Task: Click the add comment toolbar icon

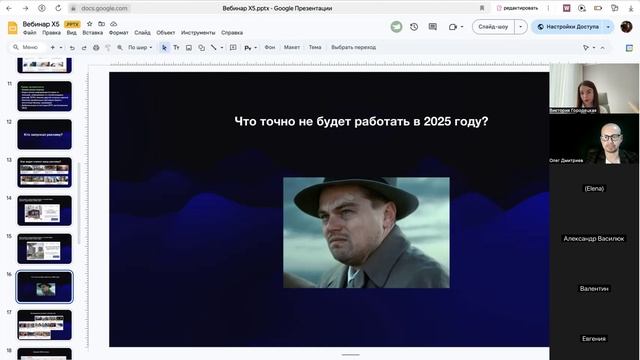Action: (x=233, y=48)
